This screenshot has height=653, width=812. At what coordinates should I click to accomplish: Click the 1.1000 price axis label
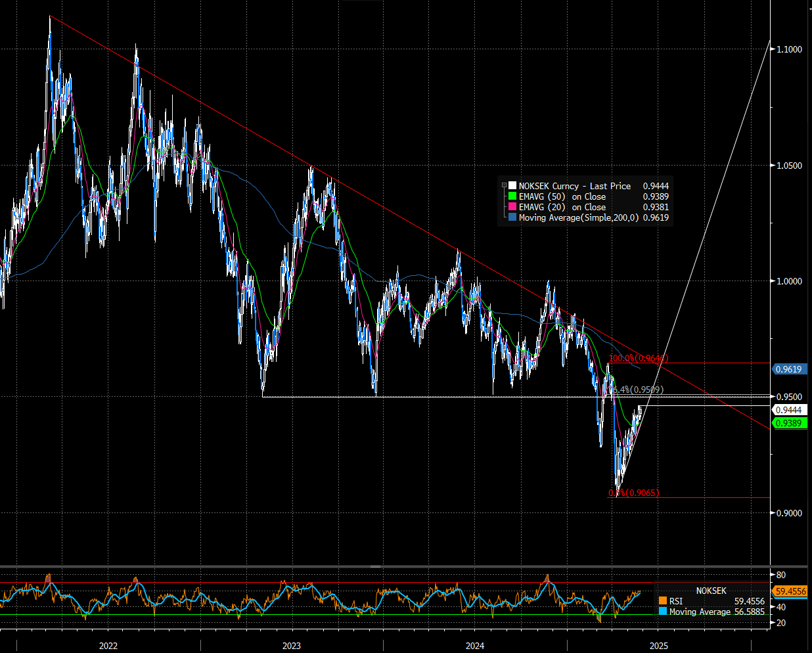(x=789, y=49)
